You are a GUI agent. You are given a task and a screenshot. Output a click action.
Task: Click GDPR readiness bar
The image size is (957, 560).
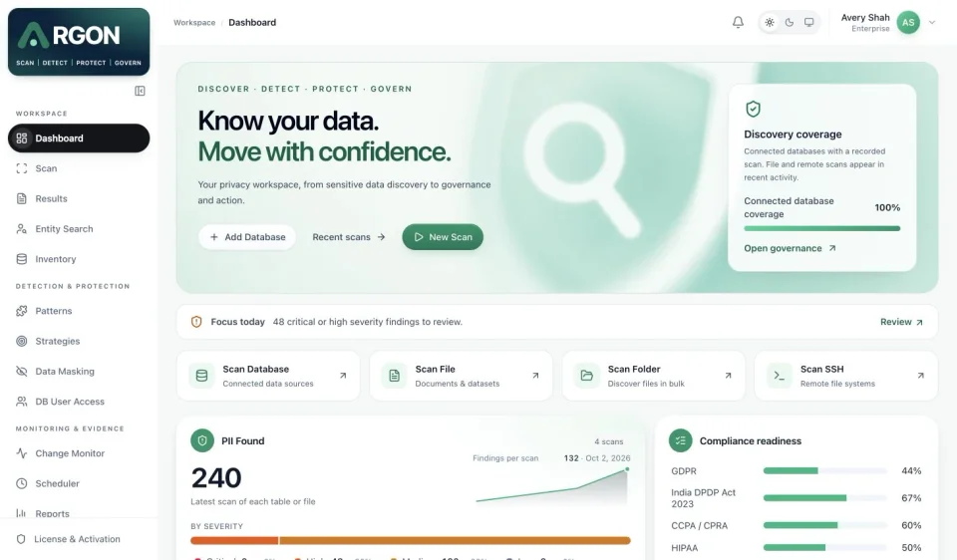pyautogui.click(x=824, y=471)
